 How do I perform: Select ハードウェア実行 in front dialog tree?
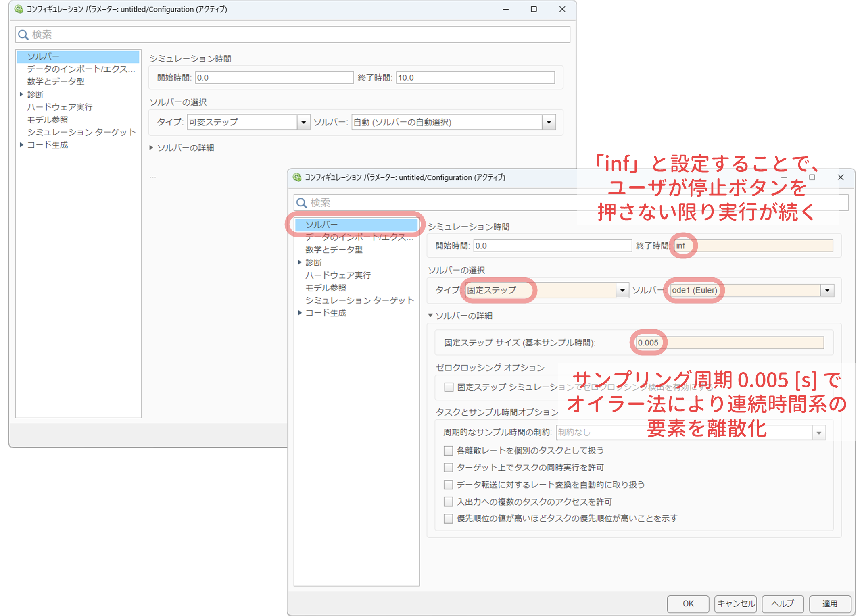click(x=338, y=275)
